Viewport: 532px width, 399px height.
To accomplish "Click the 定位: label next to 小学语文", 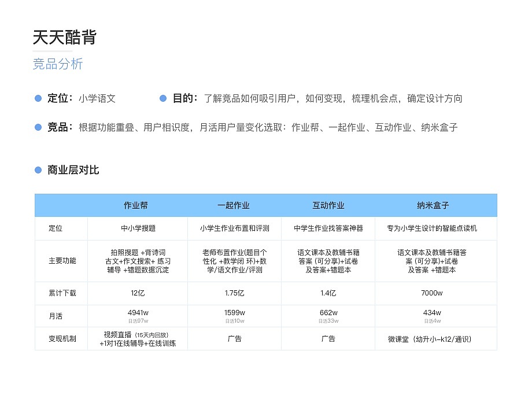I will (x=60, y=98).
